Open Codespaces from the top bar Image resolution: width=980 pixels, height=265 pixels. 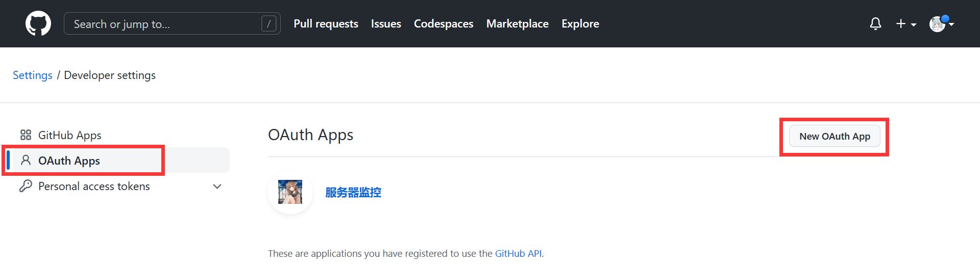coord(443,24)
